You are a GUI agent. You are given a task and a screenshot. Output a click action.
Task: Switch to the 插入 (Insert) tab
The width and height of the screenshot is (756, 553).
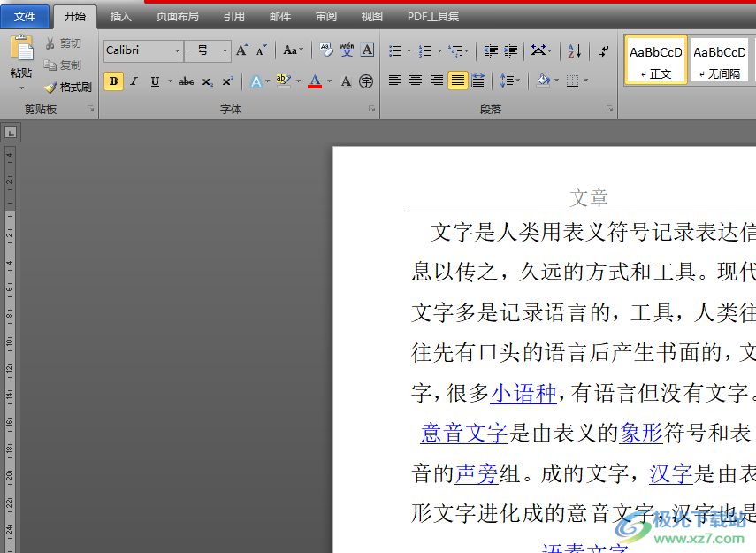(120, 17)
